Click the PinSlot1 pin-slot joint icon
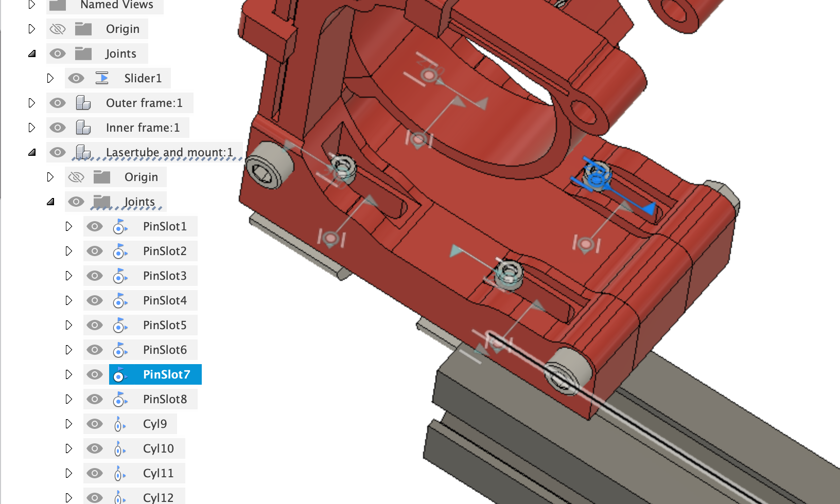The image size is (840, 504). (x=119, y=226)
